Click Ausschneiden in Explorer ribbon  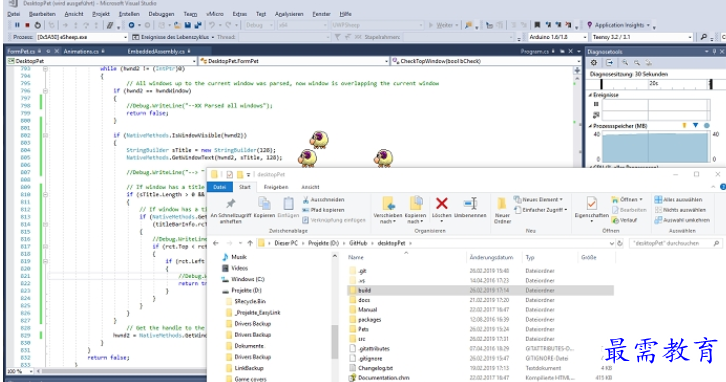point(323,200)
